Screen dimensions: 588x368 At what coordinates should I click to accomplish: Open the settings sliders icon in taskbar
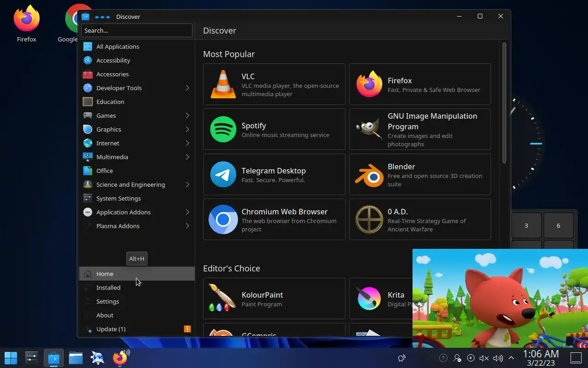point(32,357)
